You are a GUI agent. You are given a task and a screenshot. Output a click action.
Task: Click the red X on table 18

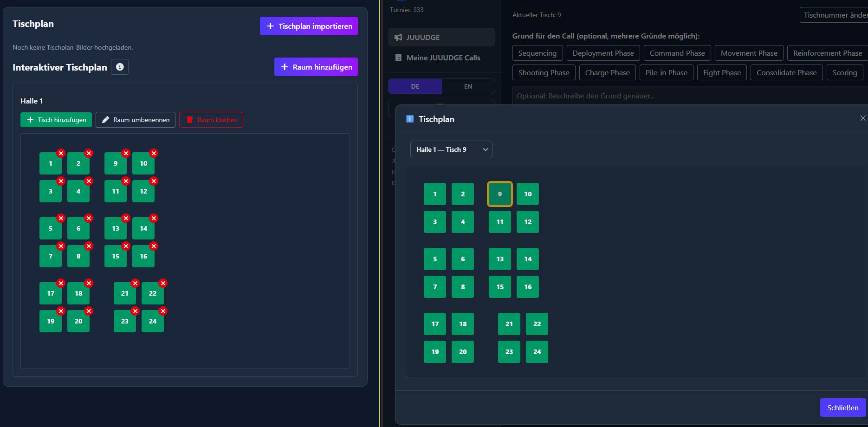(89, 283)
